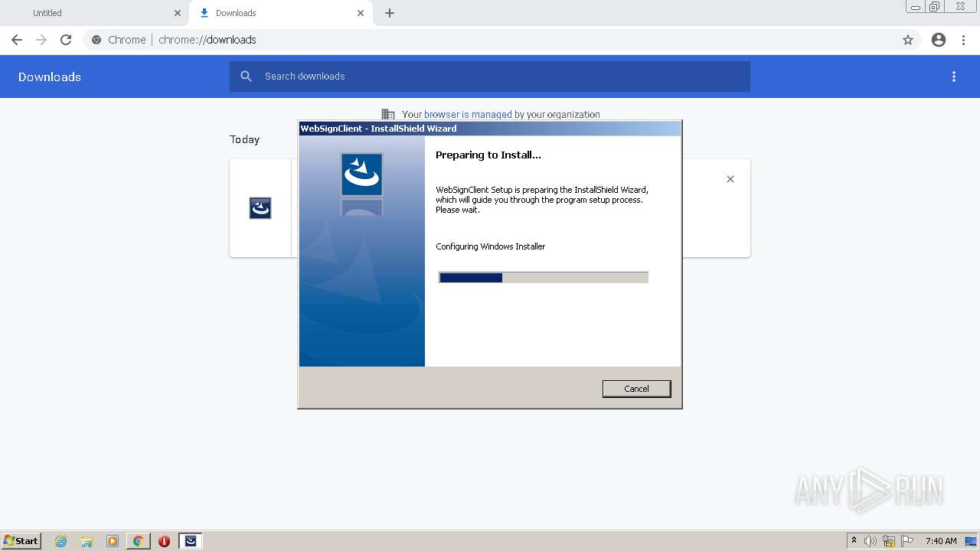The height and width of the screenshot is (551, 980).
Task: Click the Search downloads field
Action: 490,77
